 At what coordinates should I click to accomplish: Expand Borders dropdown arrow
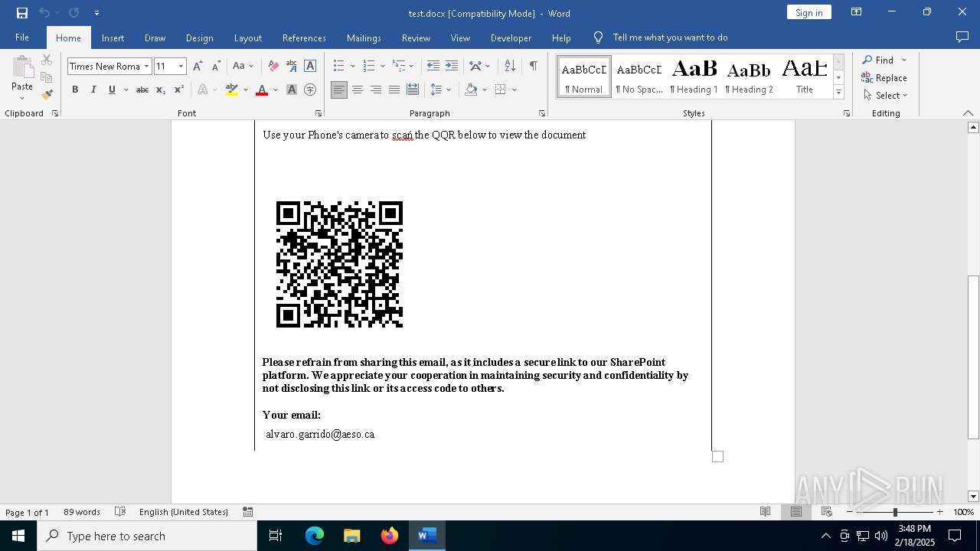pos(514,90)
